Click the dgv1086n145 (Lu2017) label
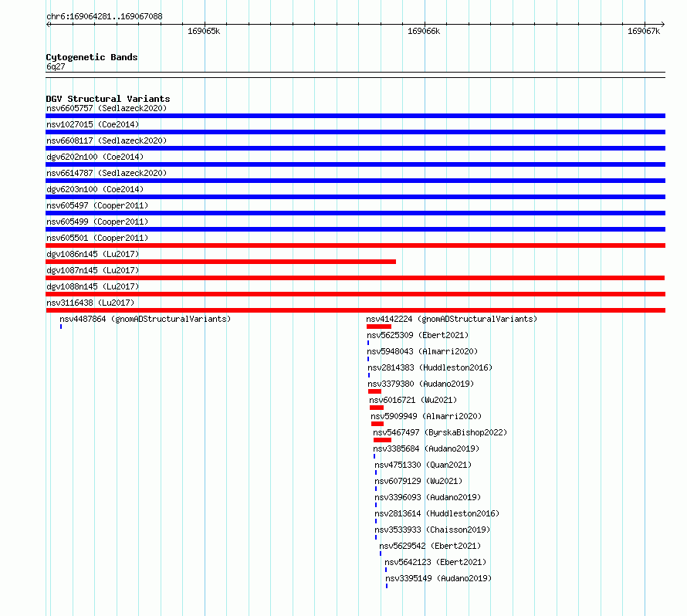687x616 pixels. 93,254
